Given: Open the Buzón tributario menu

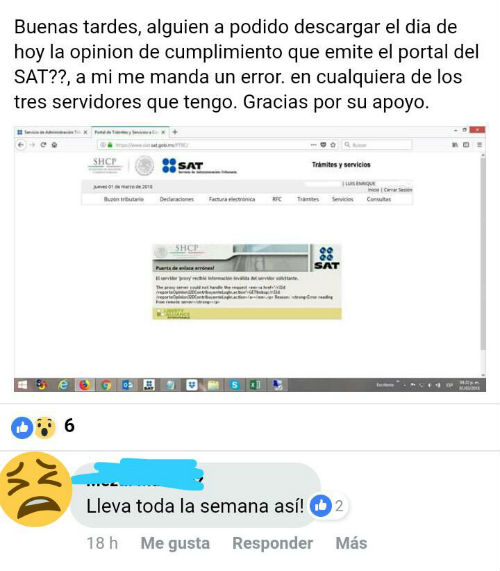Looking at the screenshot, I should click(x=124, y=199).
